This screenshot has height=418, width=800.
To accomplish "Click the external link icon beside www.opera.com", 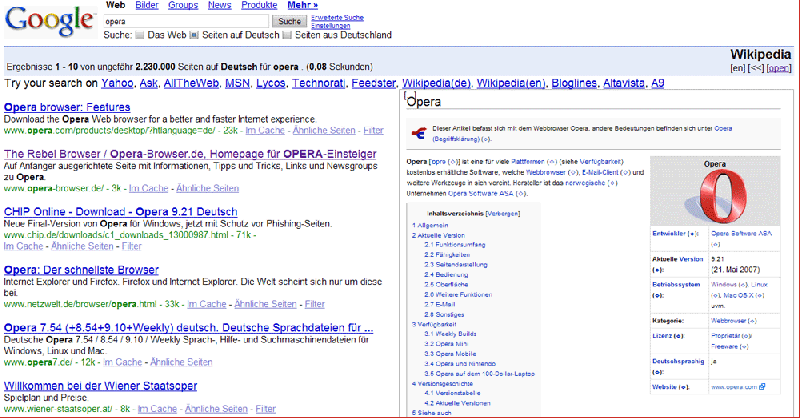I will [762, 386].
